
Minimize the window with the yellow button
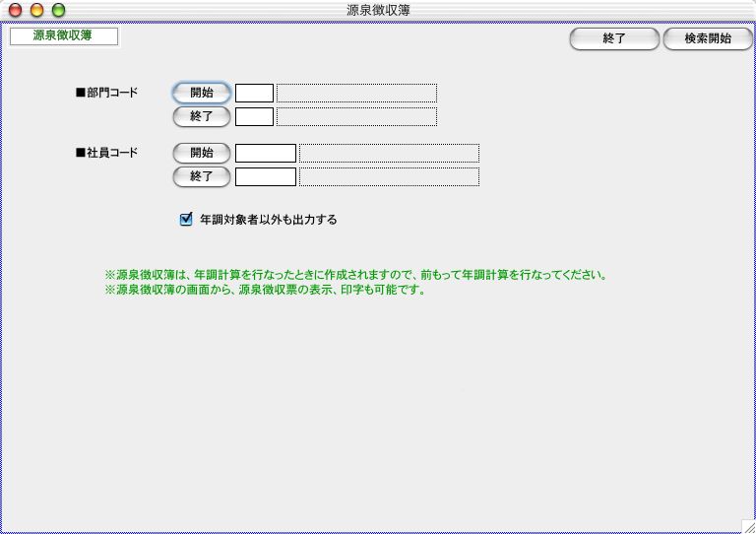36,10
